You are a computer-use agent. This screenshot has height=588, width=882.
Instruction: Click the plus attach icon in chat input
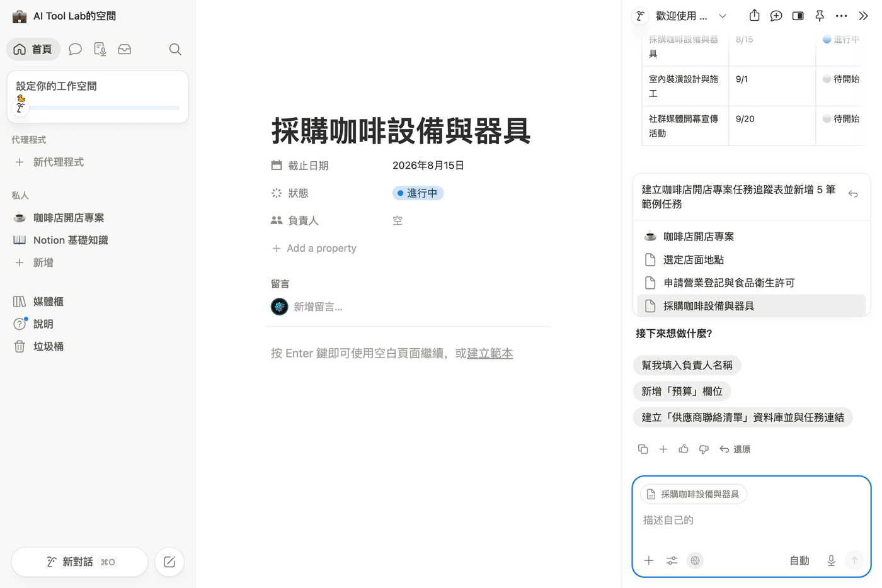[649, 561]
